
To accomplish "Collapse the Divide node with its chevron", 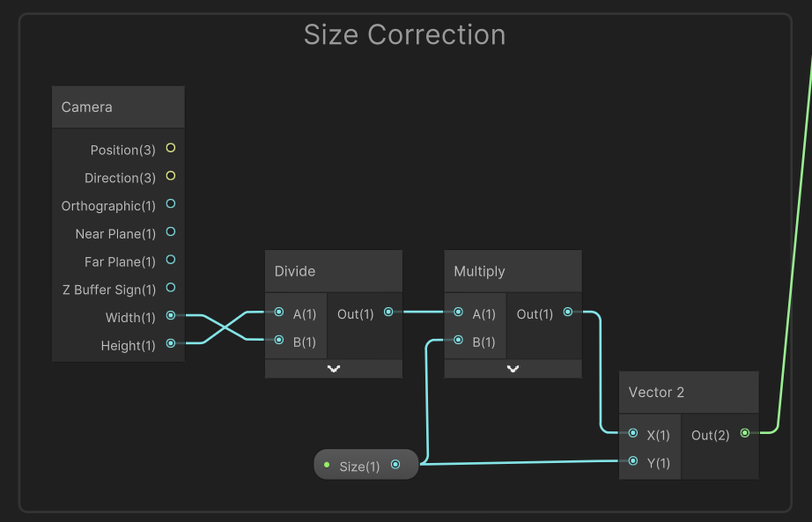I will pyautogui.click(x=334, y=369).
